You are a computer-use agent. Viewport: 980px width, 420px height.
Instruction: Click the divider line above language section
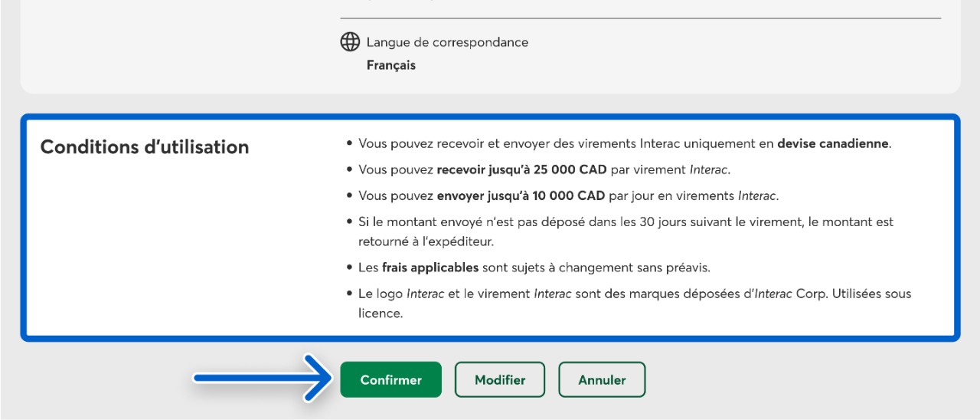(640, 18)
